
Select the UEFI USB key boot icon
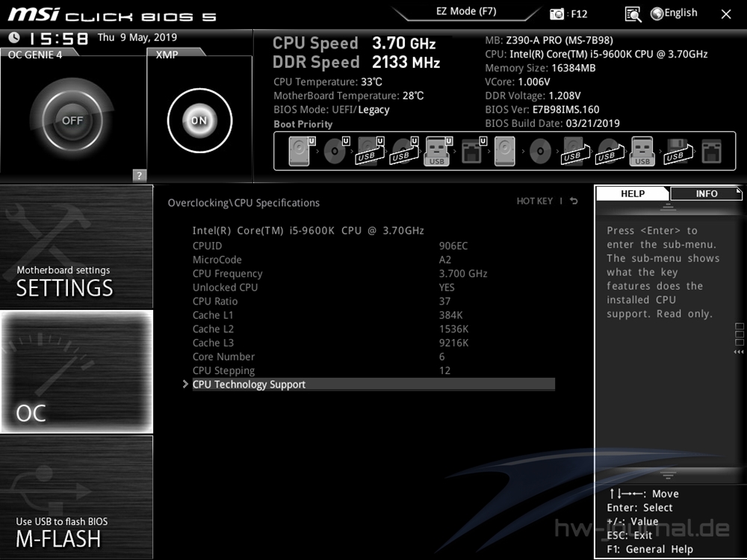(x=438, y=152)
